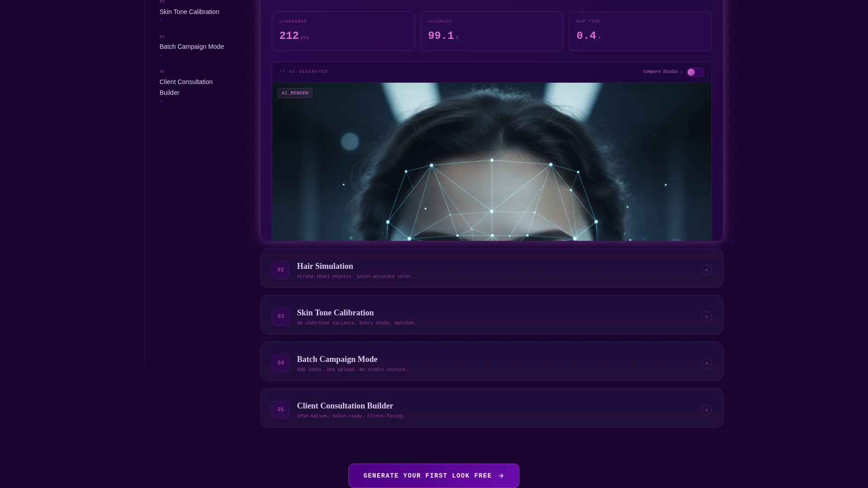Screen dimensions: 868x488
Task: Click the "Compare Studio →" label text
Action: click(663, 72)
